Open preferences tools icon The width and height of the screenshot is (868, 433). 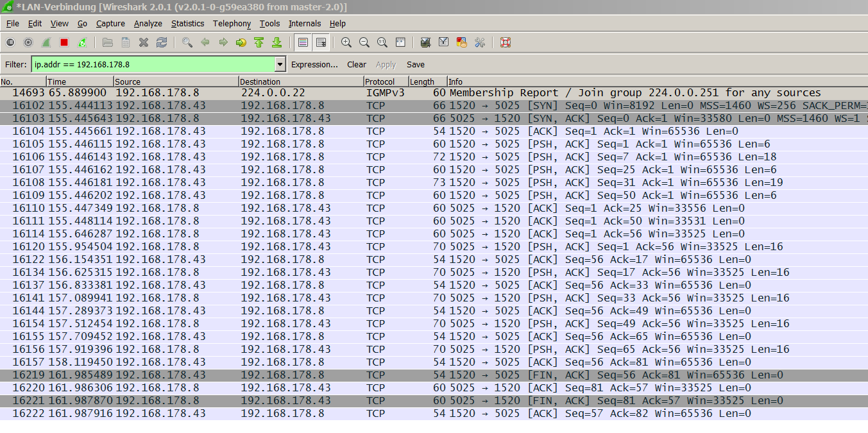coord(479,42)
